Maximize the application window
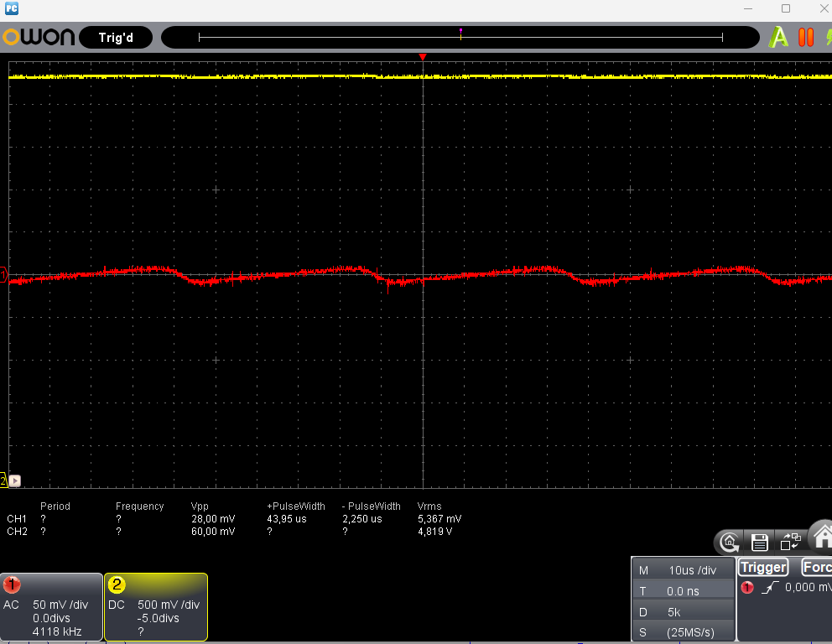This screenshot has width=832, height=644. pyautogui.click(x=786, y=8)
